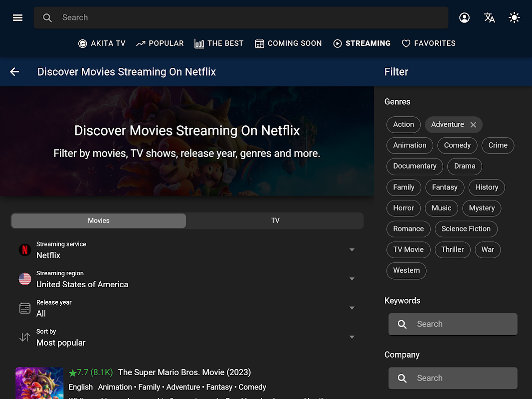Focus the top Search field
532x399 pixels.
click(x=241, y=17)
